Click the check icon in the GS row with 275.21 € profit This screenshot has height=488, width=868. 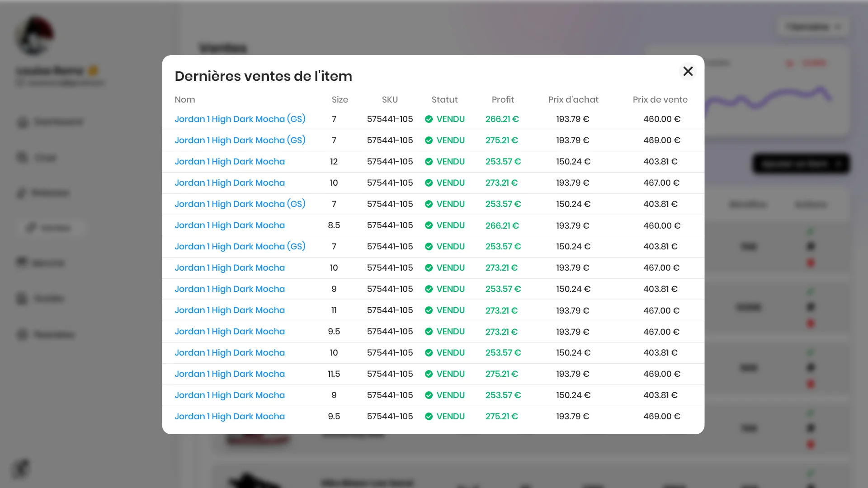429,141
